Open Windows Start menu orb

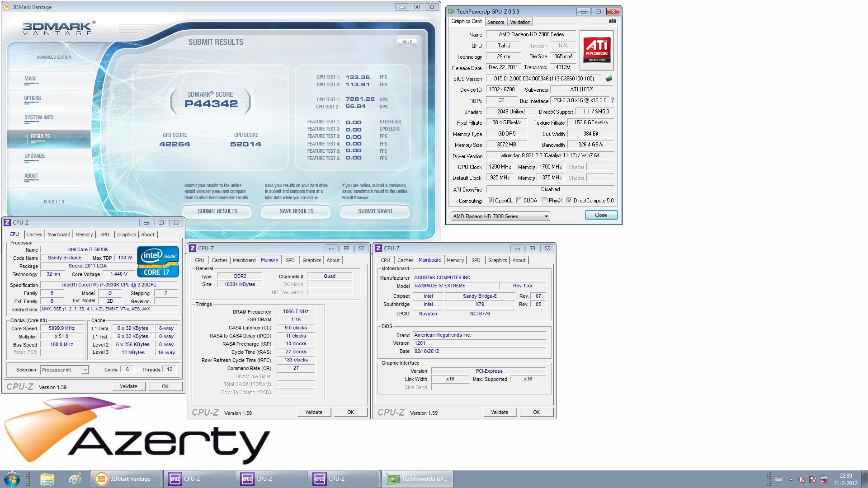coord(12,479)
